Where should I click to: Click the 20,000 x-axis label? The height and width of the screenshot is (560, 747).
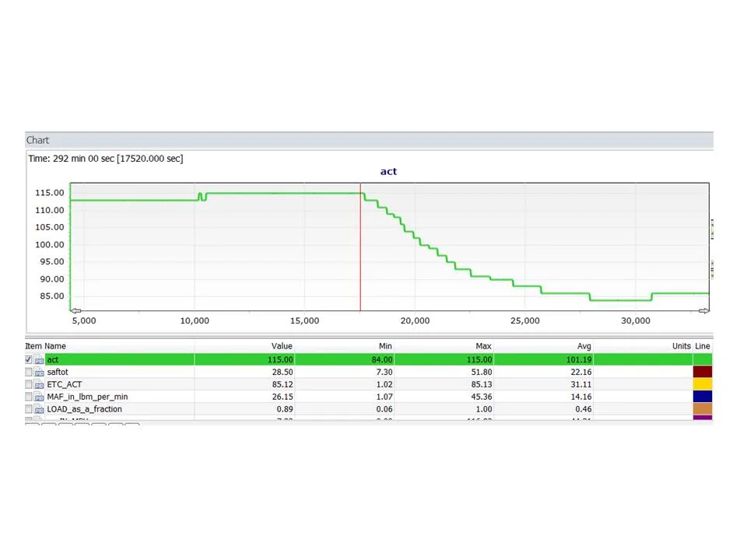coord(415,321)
